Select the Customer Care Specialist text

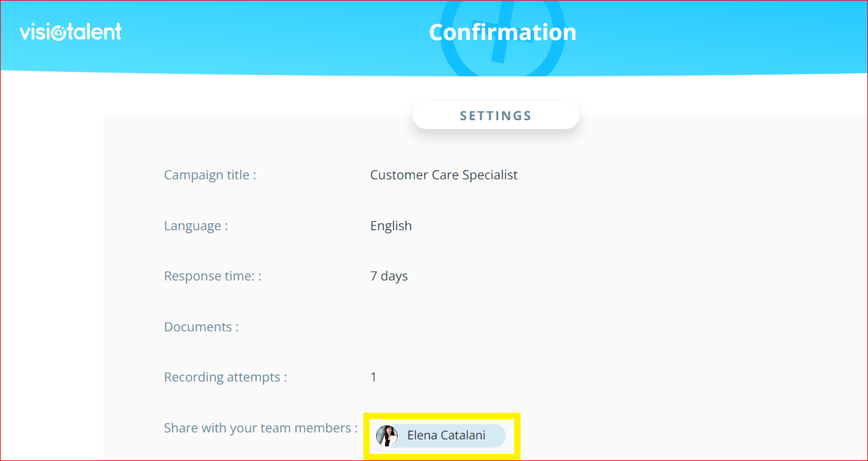click(x=444, y=175)
